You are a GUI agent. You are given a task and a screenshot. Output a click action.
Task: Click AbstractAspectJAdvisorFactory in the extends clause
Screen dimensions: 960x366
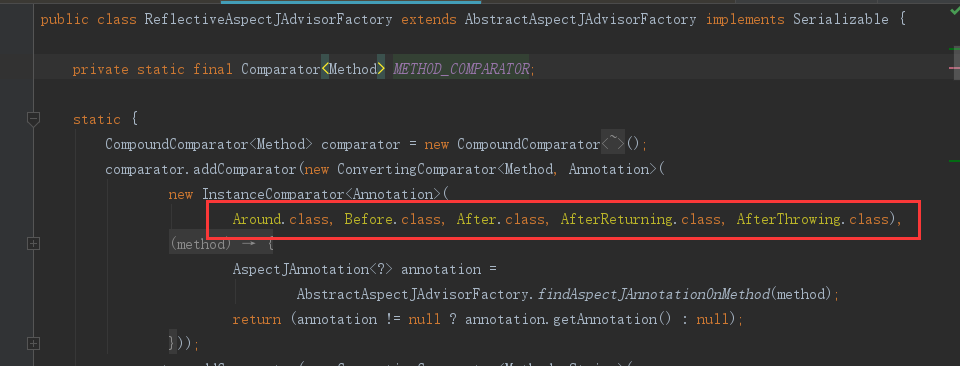click(x=580, y=20)
